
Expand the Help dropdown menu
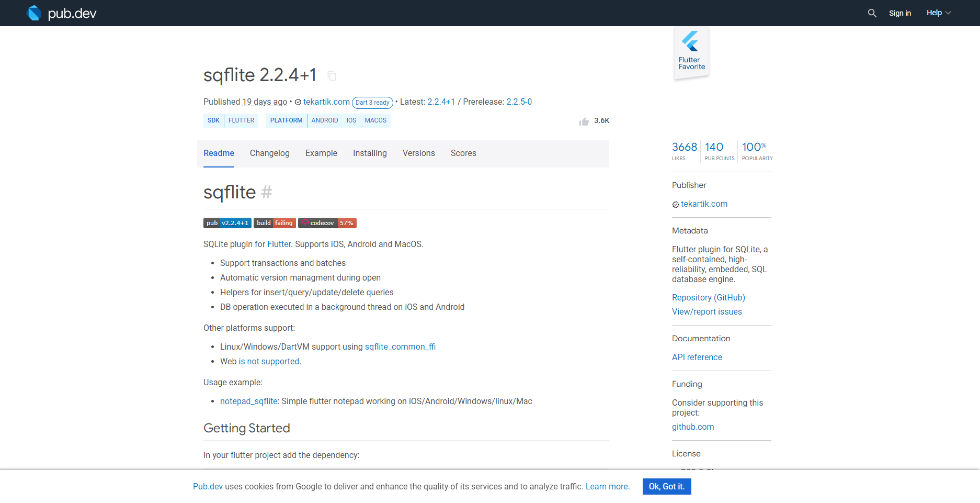click(x=939, y=13)
